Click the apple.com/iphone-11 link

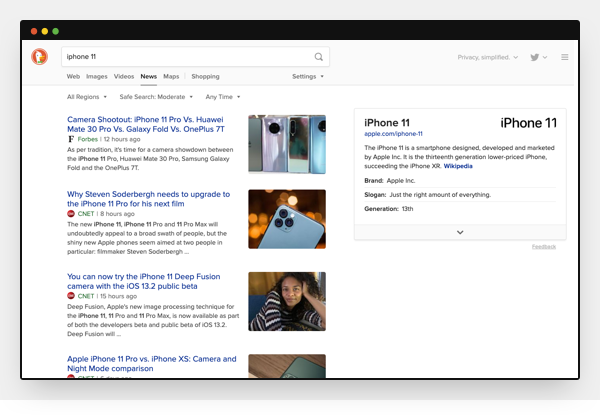tap(393, 134)
